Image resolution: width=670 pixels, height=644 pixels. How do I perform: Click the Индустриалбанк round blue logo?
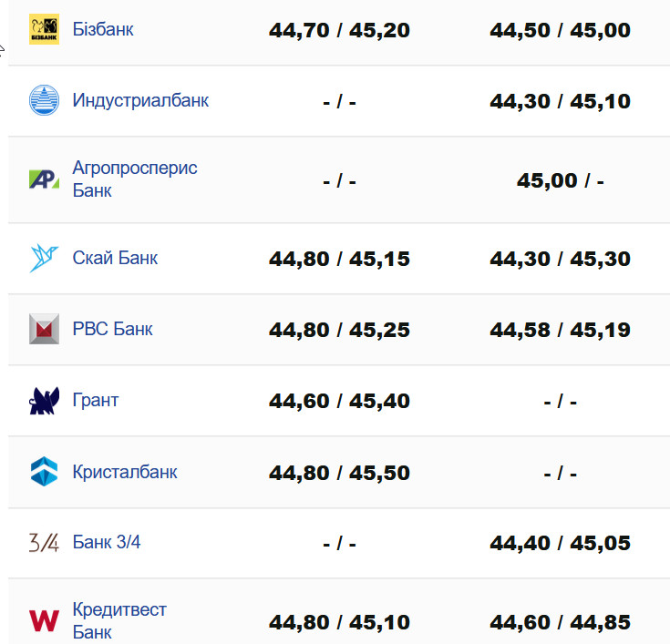(44, 100)
